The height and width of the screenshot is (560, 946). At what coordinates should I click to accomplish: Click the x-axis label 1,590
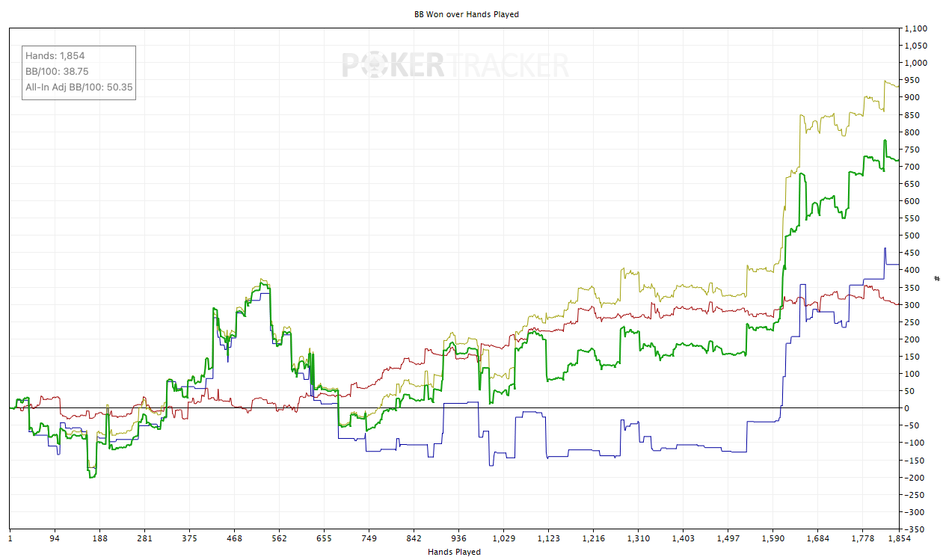773,538
